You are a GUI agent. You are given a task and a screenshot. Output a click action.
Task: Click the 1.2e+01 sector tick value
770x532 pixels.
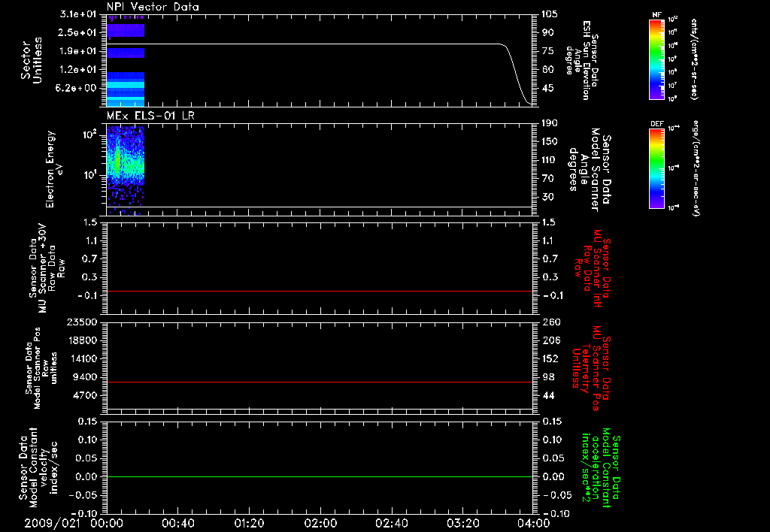point(77,70)
